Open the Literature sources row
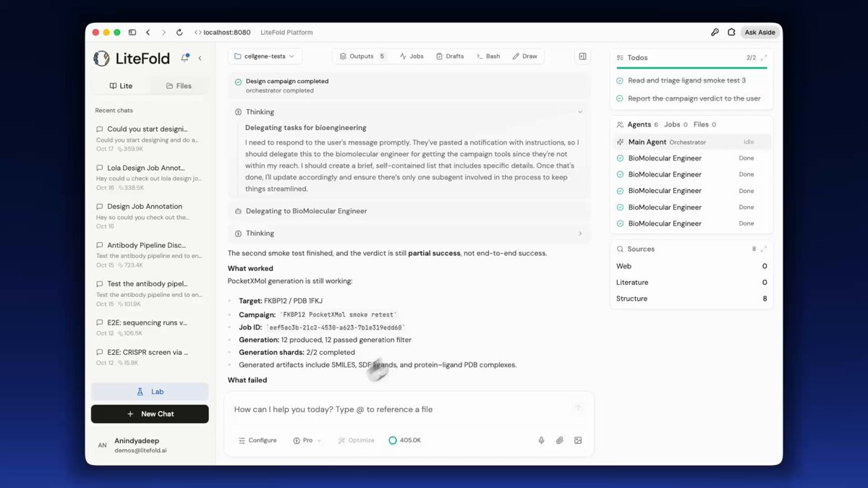 [x=692, y=283]
